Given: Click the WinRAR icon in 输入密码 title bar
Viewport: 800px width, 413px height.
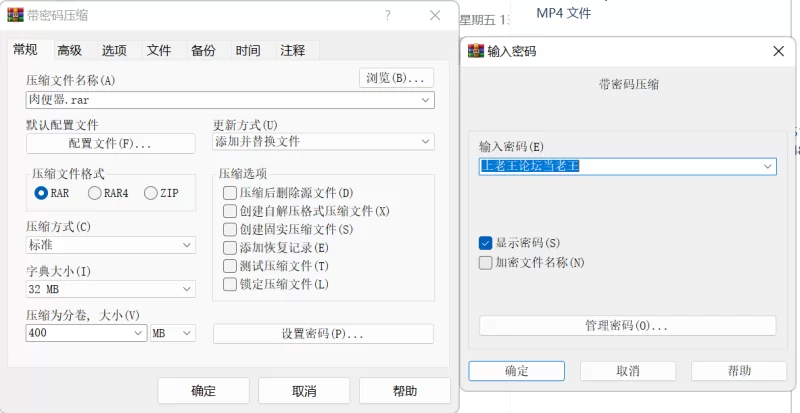Looking at the screenshot, I should (x=476, y=51).
